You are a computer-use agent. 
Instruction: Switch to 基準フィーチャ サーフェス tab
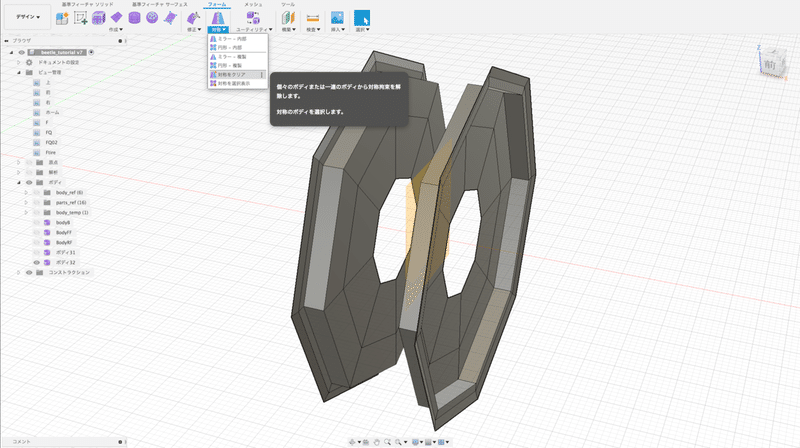(x=160, y=5)
